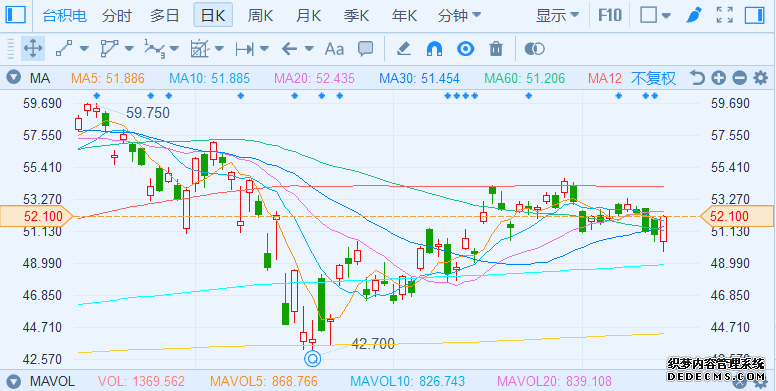This screenshot has width=776, height=391.
Task: Expand chart measurement tool dropdown arrow
Action: (x=219, y=49)
